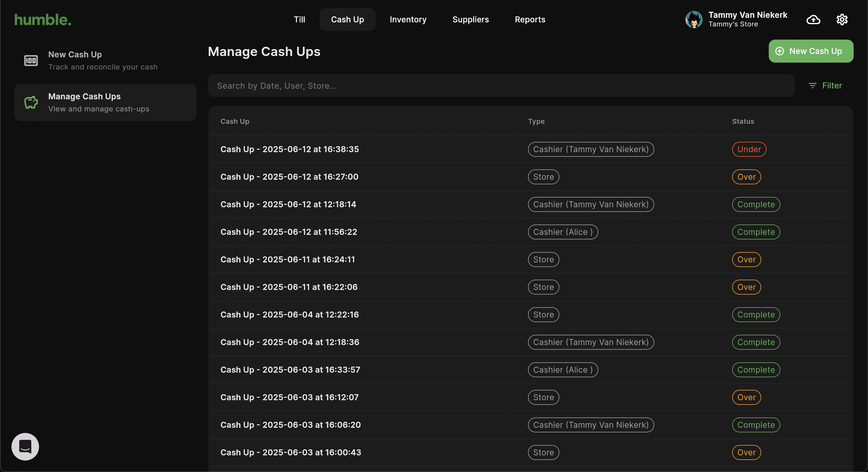Open Cash Up 2025-06-12 at 12:18:14

click(530, 205)
